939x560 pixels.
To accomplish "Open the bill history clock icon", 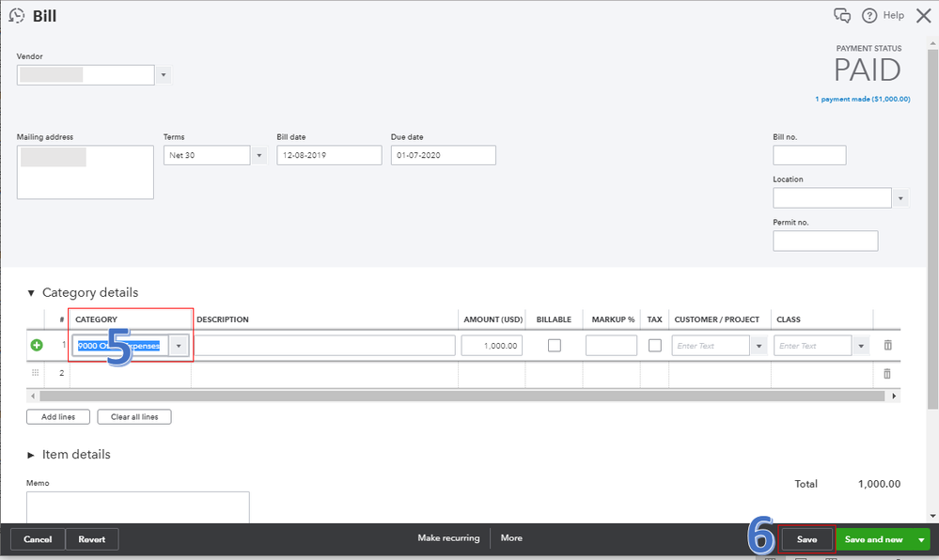I will pos(17,16).
